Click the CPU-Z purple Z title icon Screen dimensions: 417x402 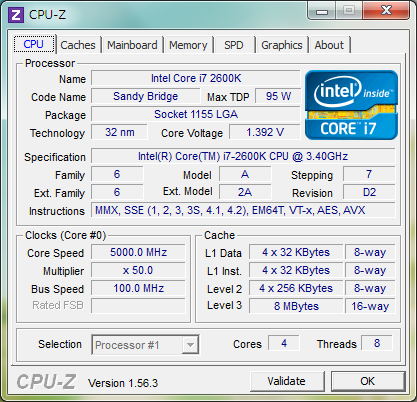coord(16,15)
